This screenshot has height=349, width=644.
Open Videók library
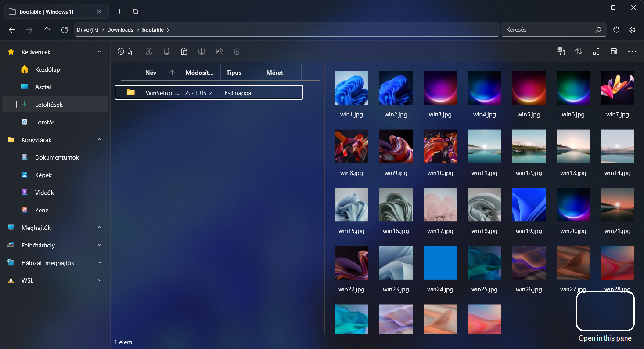point(55,193)
